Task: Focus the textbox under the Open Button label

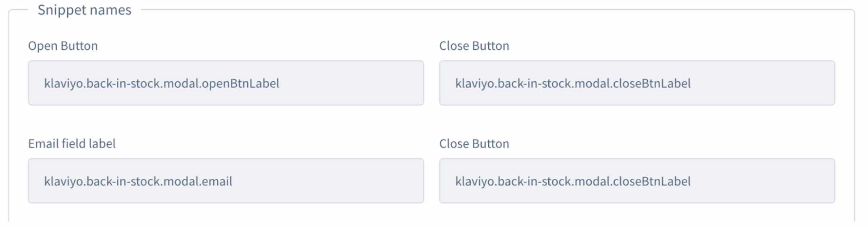Action: click(x=225, y=83)
